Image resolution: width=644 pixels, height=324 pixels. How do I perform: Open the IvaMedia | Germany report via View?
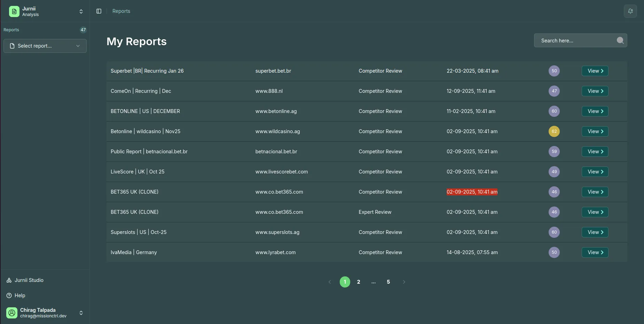(x=594, y=252)
